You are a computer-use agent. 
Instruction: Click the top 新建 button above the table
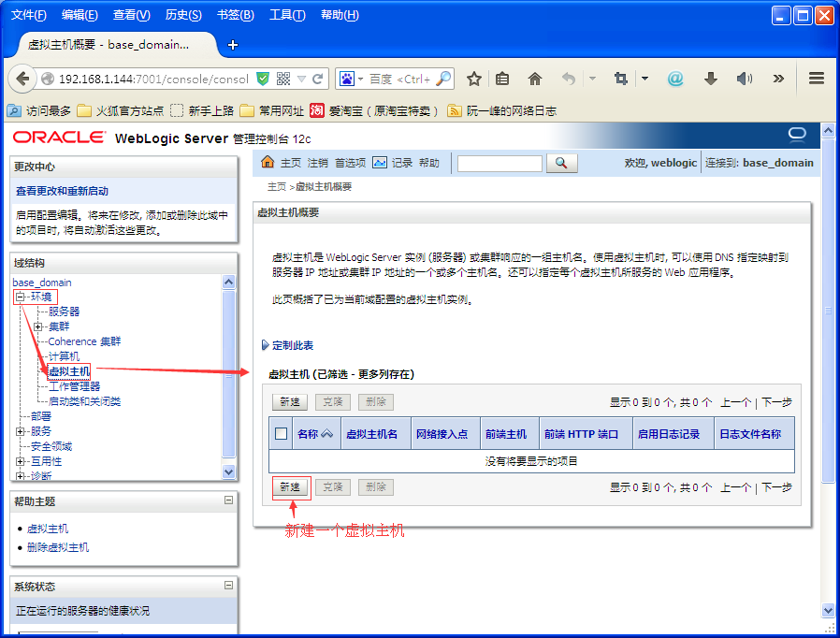290,401
